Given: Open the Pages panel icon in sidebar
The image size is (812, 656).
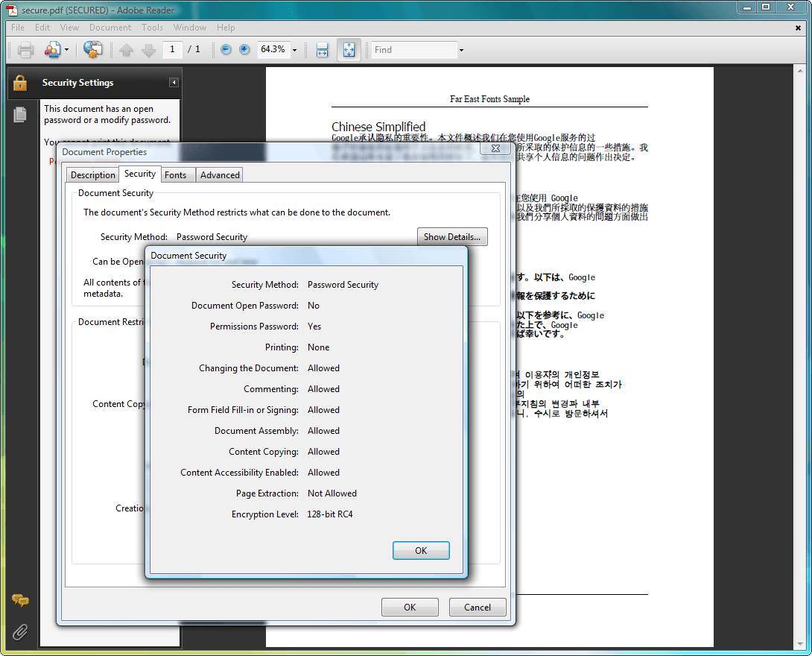Looking at the screenshot, I should (20, 115).
